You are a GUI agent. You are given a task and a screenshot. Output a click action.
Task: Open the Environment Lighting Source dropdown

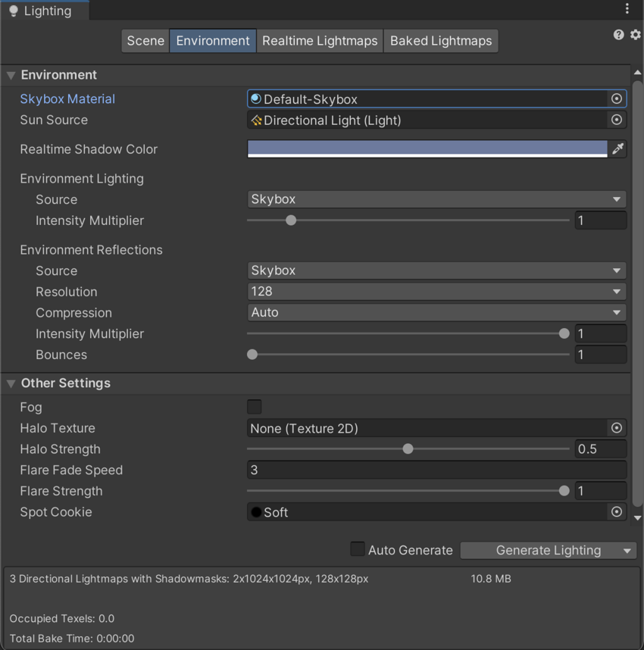tap(436, 199)
